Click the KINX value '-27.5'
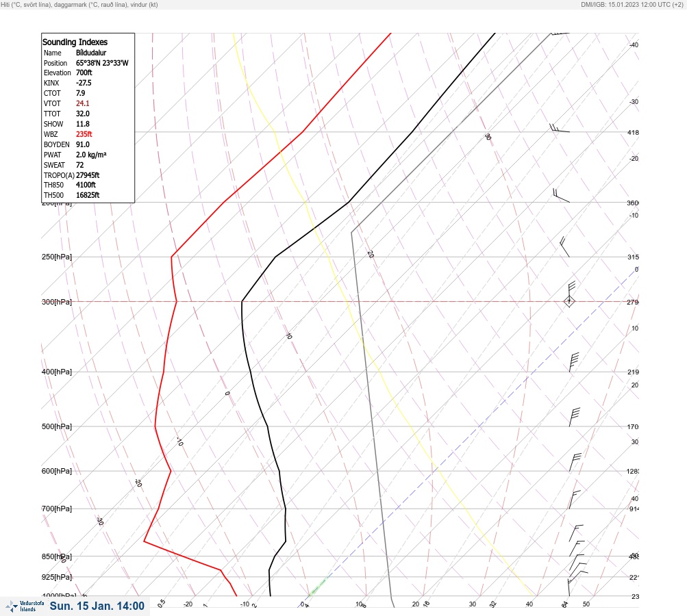Image resolution: width=687 pixels, height=616 pixels. [84, 83]
